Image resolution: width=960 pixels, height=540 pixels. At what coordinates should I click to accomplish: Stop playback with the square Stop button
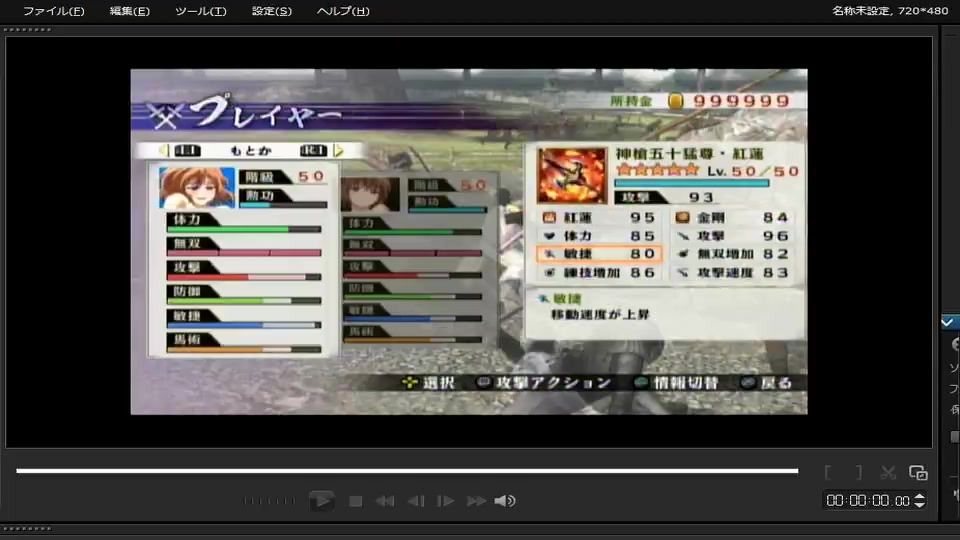click(x=355, y=501)
